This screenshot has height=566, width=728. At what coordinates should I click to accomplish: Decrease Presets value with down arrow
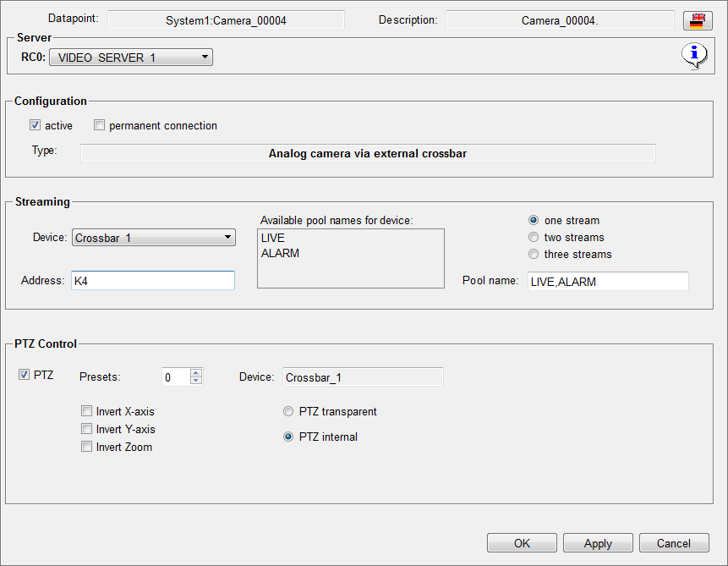tap(196, 382)
